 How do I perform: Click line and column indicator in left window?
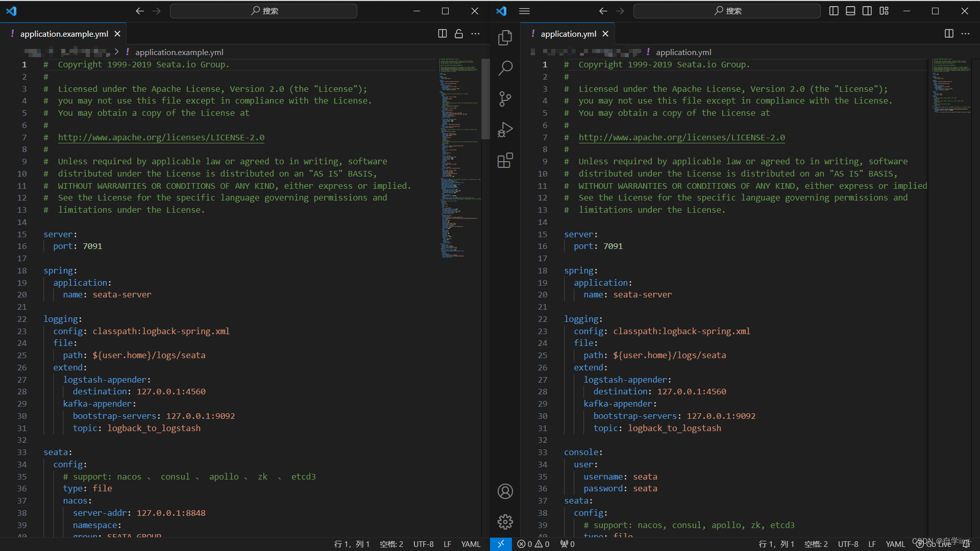point(352,544)
